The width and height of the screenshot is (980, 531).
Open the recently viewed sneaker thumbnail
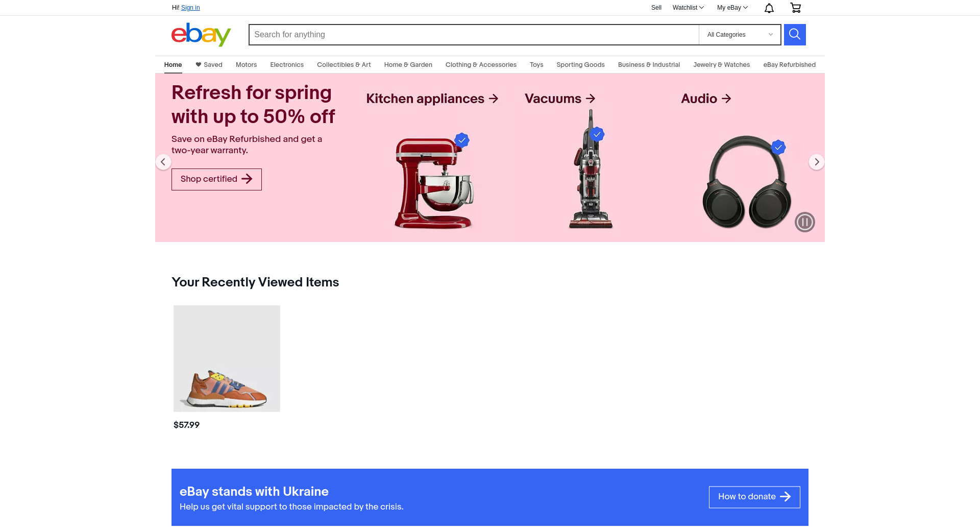tap(227, 358)
